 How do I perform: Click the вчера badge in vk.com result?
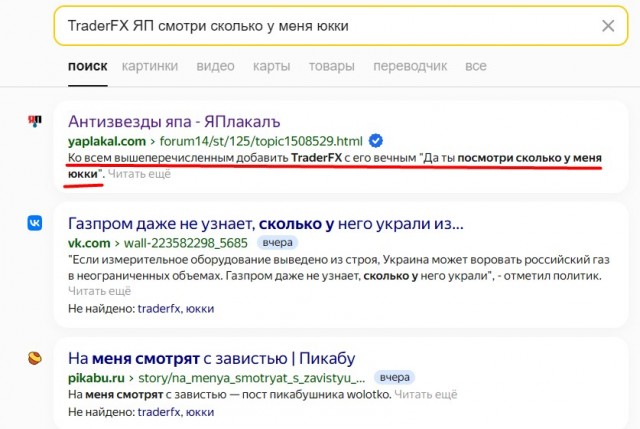(278, 242)
